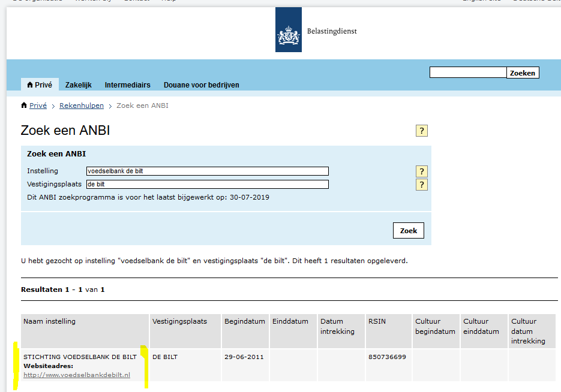Screen dimensions: 561x392
Task: Click the Zoek button in ANBI form
Action: click(x=408, y=231)
